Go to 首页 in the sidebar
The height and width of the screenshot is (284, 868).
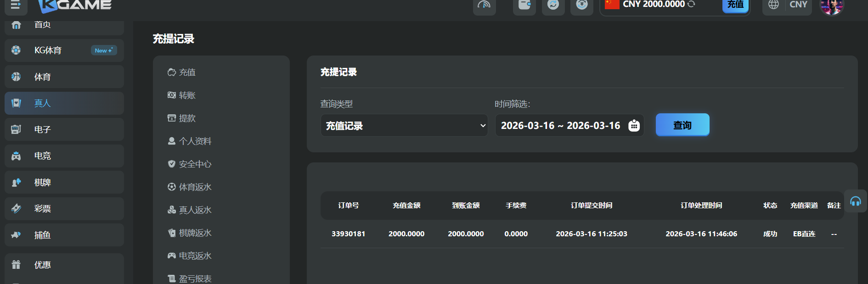tap(64, 27)
